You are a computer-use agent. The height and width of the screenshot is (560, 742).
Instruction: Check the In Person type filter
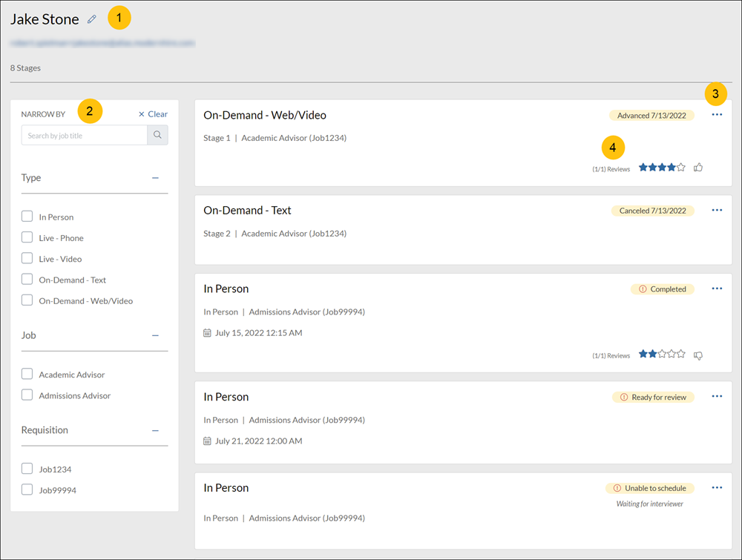[x=27, y=217]
